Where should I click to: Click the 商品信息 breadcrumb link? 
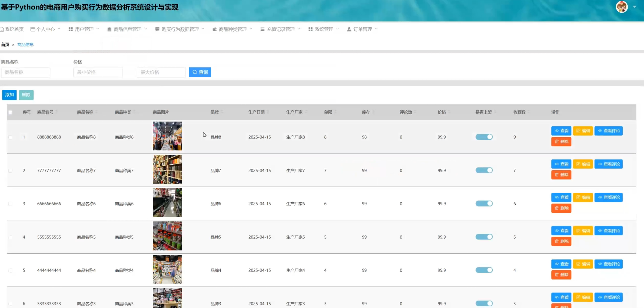[x=25, y=45]
